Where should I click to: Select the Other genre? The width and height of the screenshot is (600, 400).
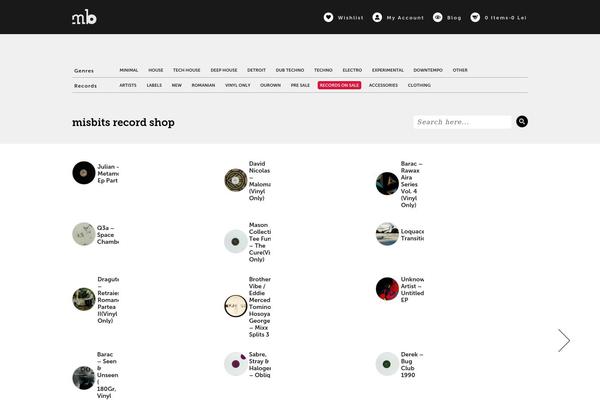(460, 70)
